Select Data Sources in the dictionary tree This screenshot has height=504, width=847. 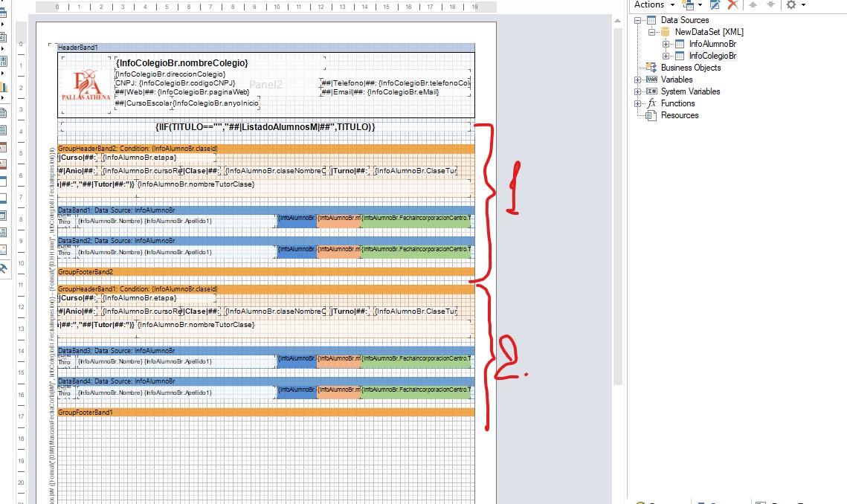(x=685, y=20)
